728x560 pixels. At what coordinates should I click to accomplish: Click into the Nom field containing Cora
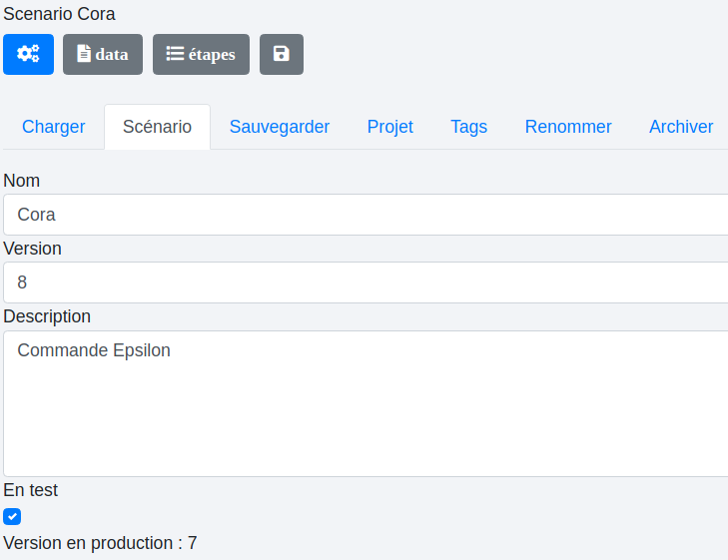click(364, 215)
